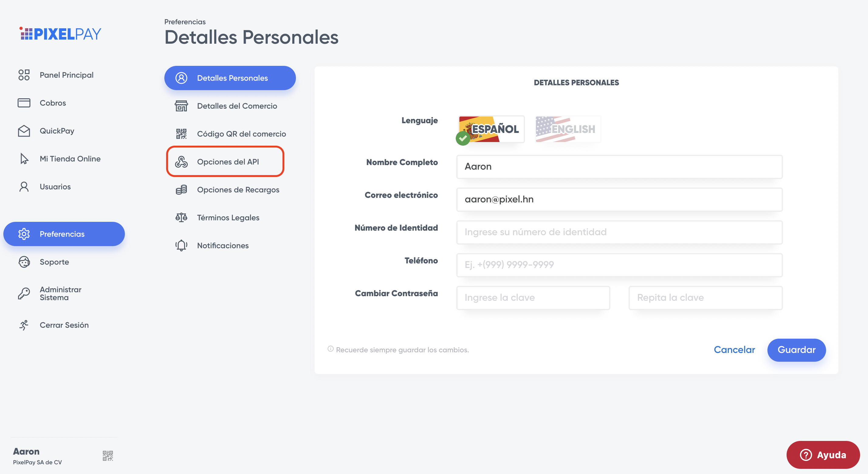Open the Ayuda help button
This screenshot has height=474, width=868.
click(x=823, y=455)
